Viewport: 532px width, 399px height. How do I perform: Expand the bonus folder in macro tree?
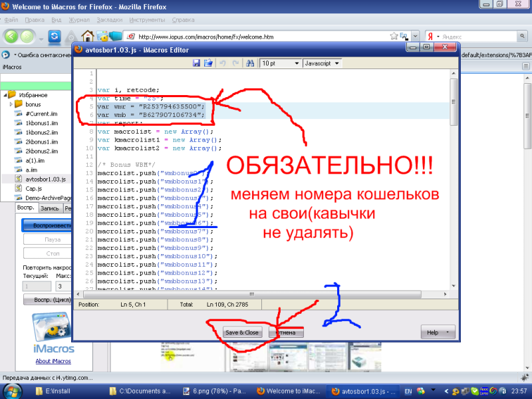tap(11, 104)
